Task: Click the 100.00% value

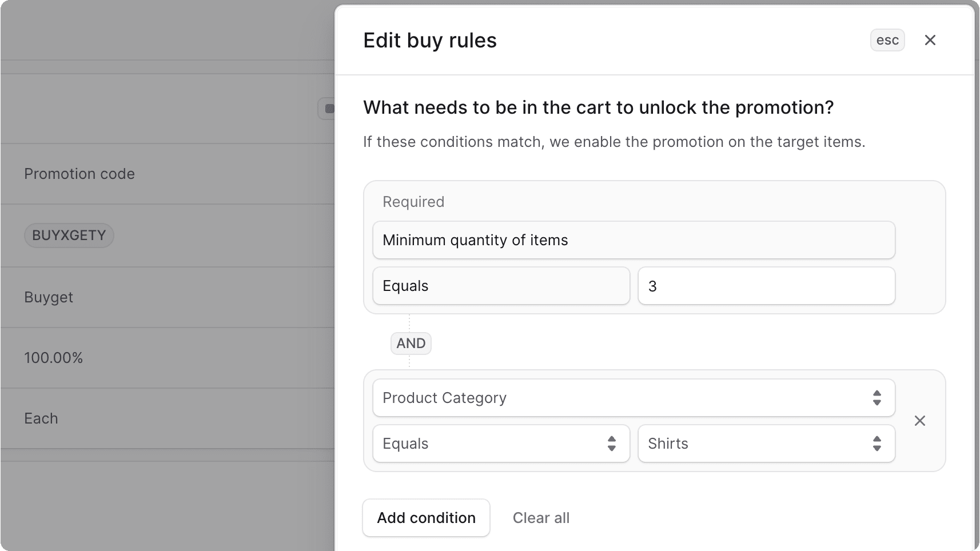Action: tap(53, 358)
